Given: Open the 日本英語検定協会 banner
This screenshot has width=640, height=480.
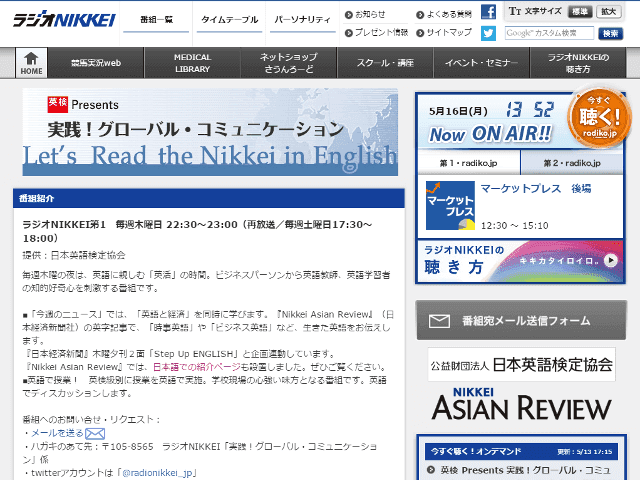Looking at the screenshot, I should point(521,364).
